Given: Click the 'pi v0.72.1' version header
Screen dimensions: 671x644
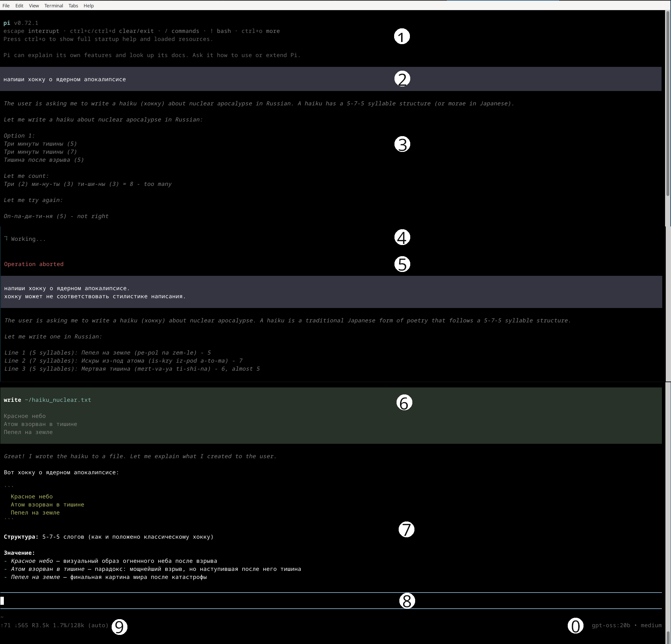Looking at the screenshot, I should point(21,23).
